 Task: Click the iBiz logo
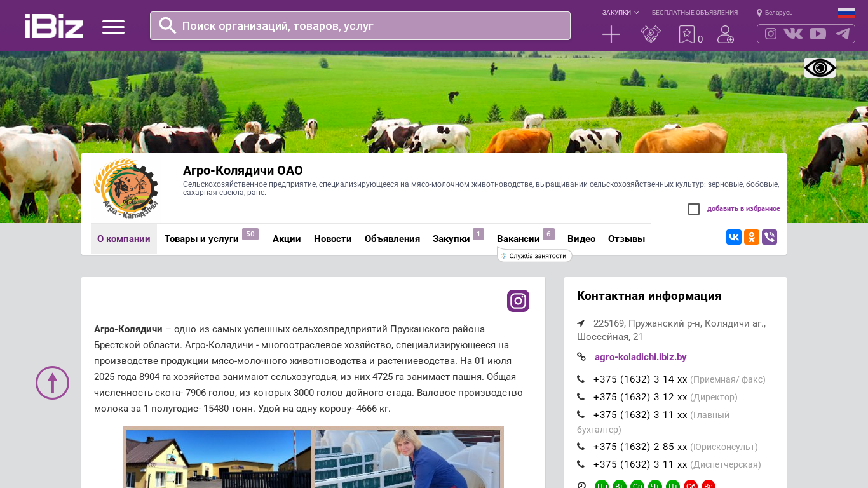click(x=54, y=26)
